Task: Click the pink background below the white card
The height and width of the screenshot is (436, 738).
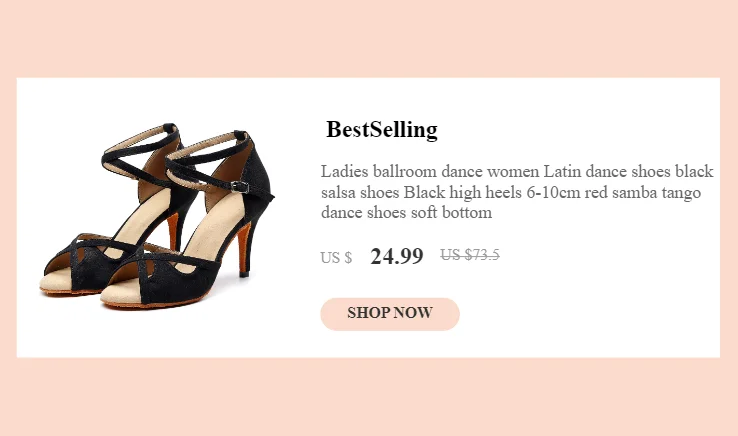Action: [369, 397]
